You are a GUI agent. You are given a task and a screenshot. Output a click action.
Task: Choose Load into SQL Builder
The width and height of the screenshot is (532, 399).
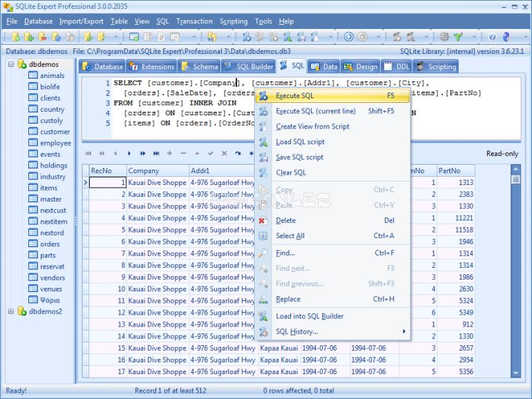coord(332,316)
